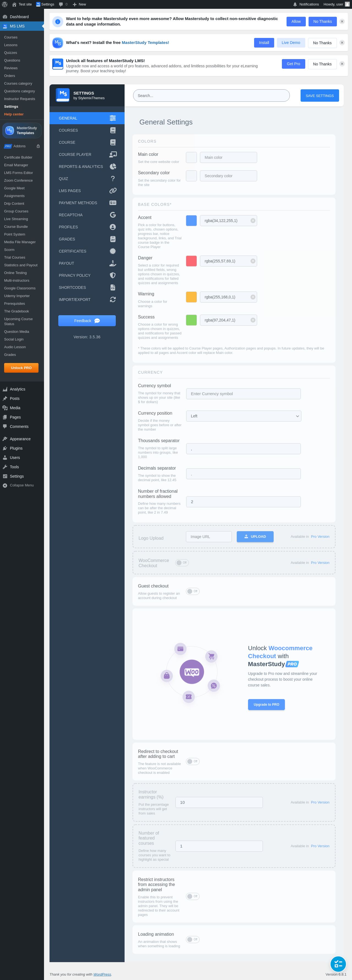
Task: Click the Thousands separator input field
Action: 244,449
